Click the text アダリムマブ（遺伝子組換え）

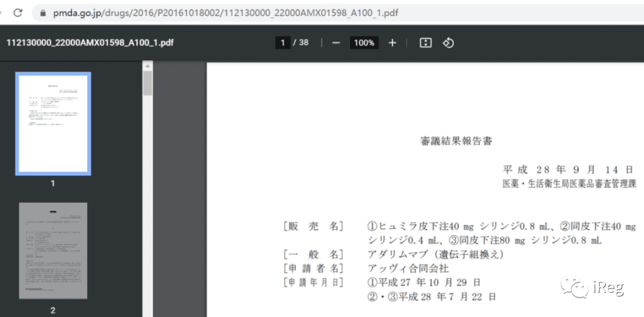436,254
